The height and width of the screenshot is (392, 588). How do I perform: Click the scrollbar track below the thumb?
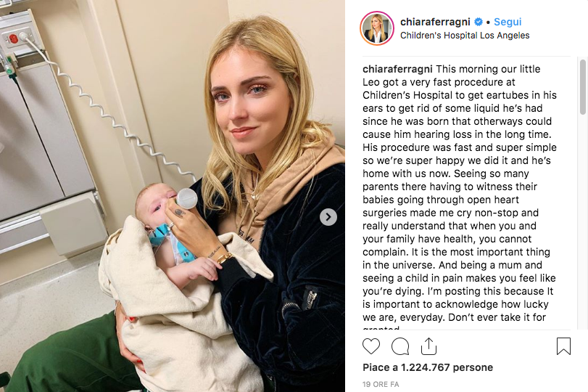(582, 221)
